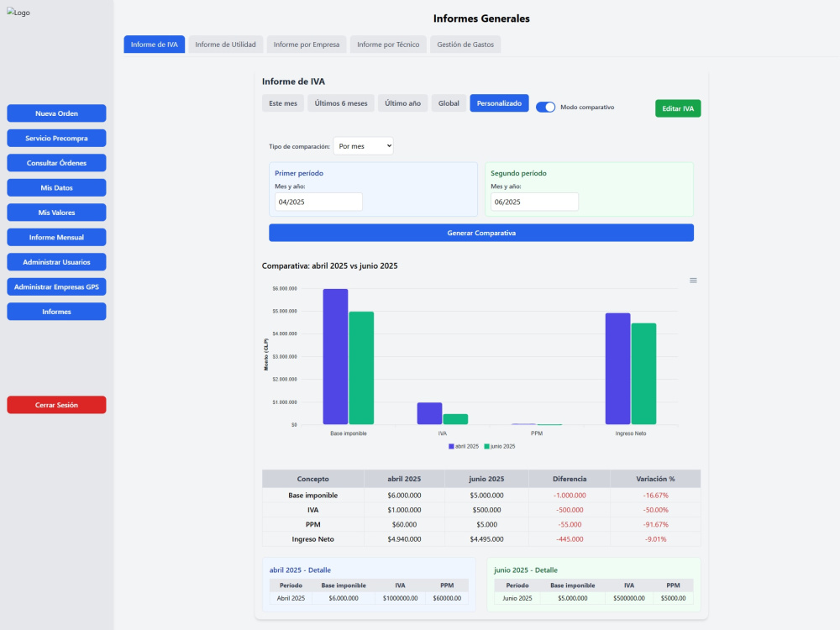840x630 pixels.
Task: Toggle the Modo comparativo switch
Action: tap(545, 108)
